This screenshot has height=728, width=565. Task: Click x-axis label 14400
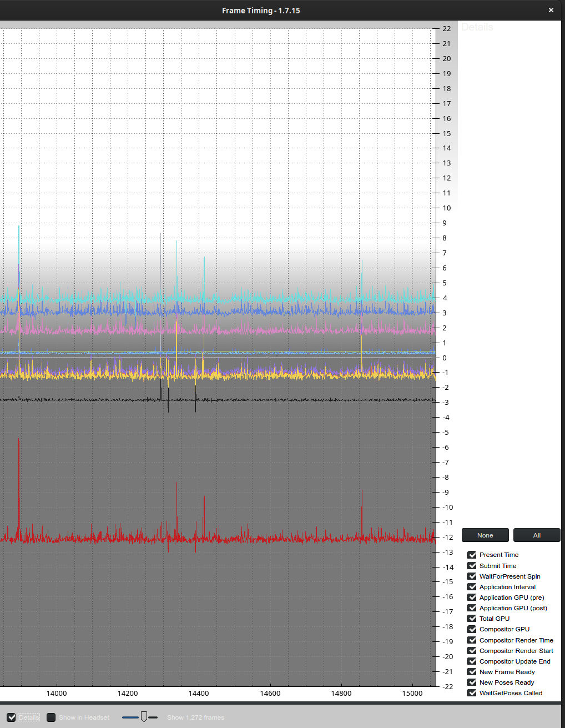(x=199, y=693)
